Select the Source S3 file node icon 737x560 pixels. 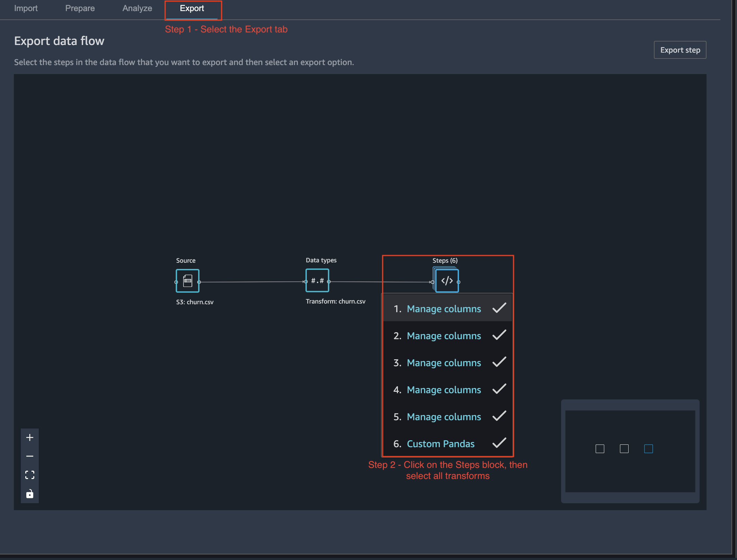187,281
